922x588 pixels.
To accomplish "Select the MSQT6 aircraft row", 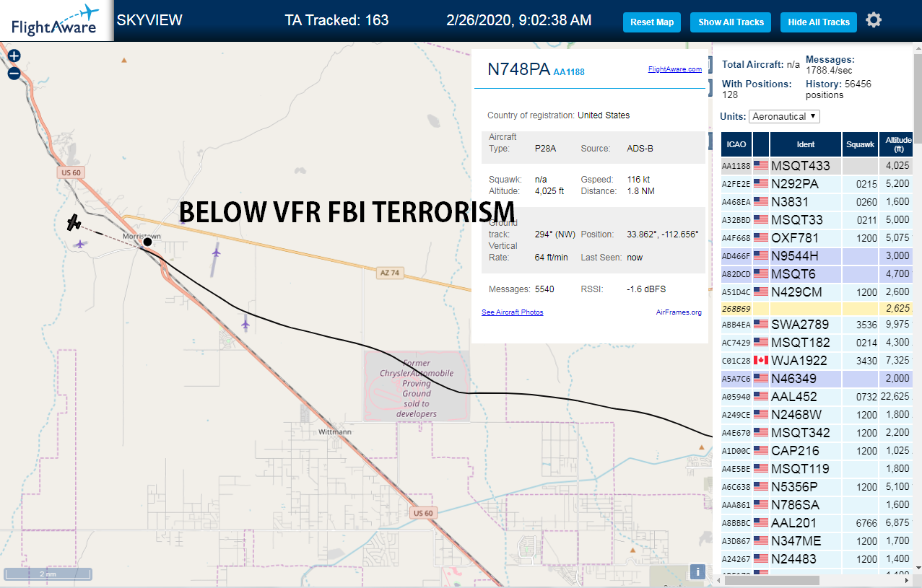I will click(817, 274).
